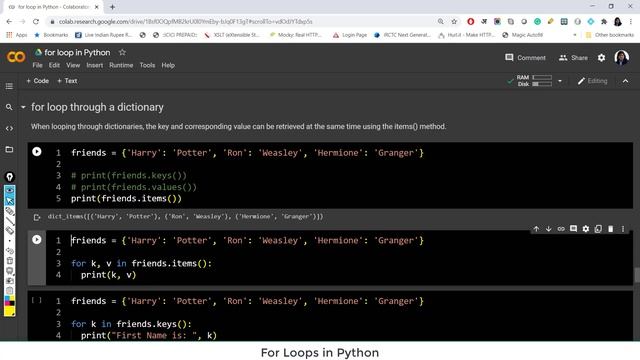The height and width of the screenshot is (360, 640).
Task: Collapse the header with the up chevron
Action: [625, 81]
